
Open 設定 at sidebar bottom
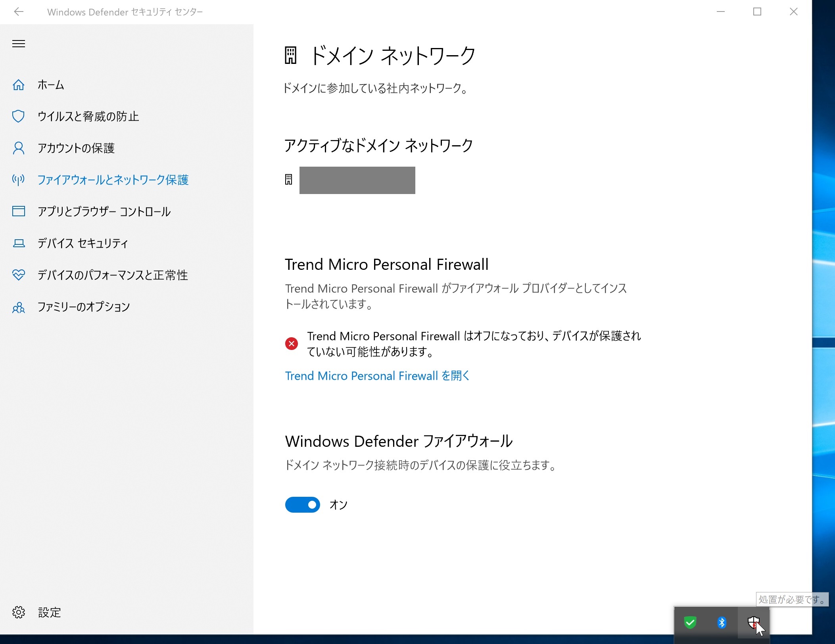click(49, 612)
